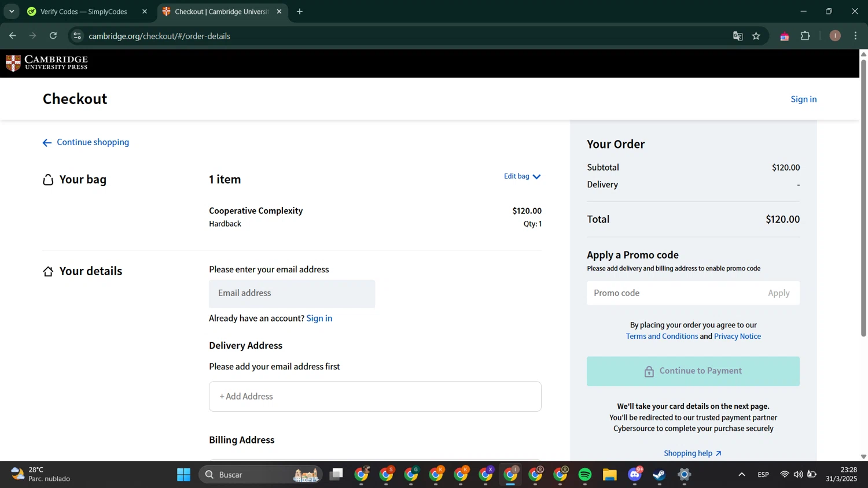Switch to the Verify Codes SimplyCodes tab
Screen dimensions: 868x488
pyautogui.click(x=83, y=12)
